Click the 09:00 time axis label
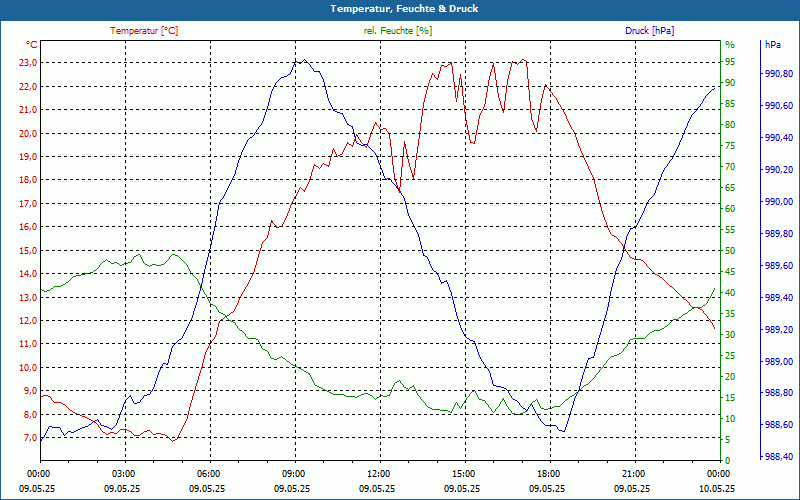Viewport: 800px width, 500px height. point(295,473)
